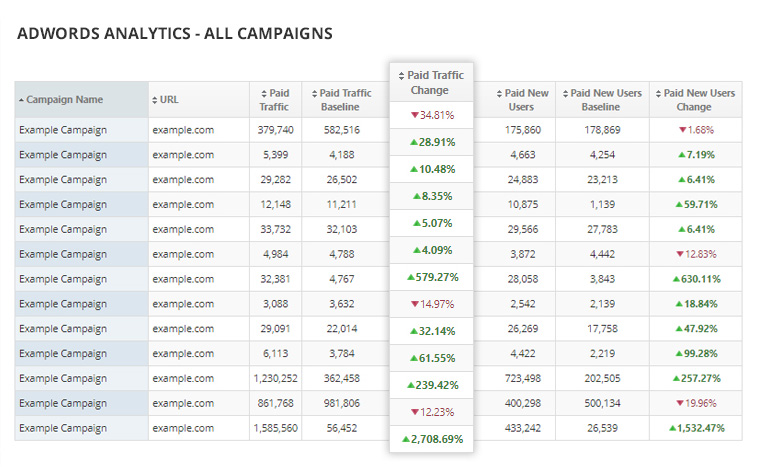Click the Paid Traffic column sort icon
Screen dimensions: 757x467
(263, 94)
